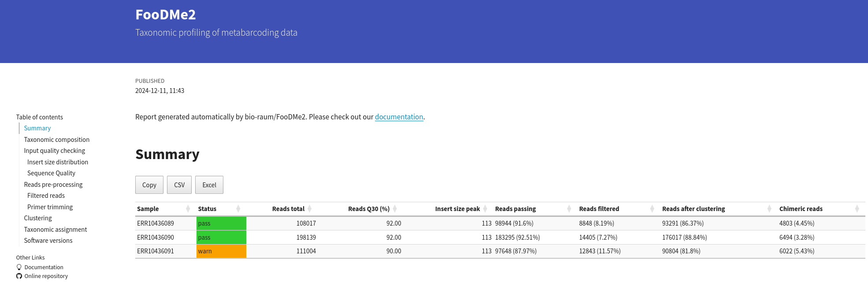The width and height of the screenshot is (868, 282).
Task: Click sort icon next to Reads passing
Action: [x=569, y=209]
